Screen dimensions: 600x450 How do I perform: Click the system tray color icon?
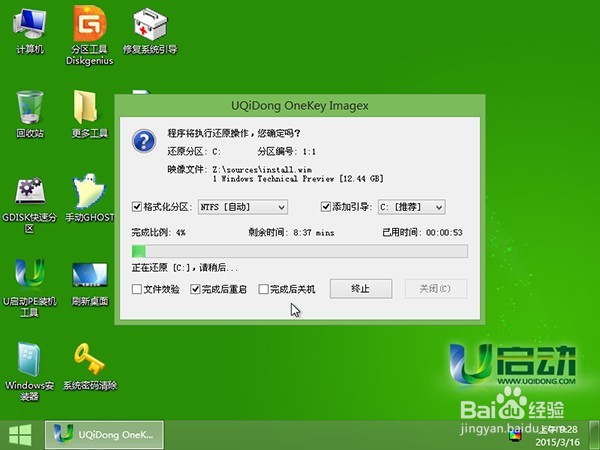[515, 435]
